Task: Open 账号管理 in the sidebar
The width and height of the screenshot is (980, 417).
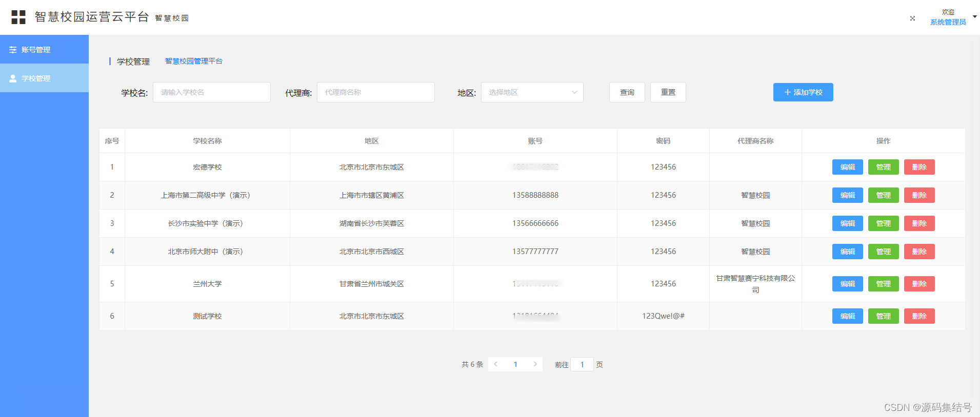Action: pos(44,49)
